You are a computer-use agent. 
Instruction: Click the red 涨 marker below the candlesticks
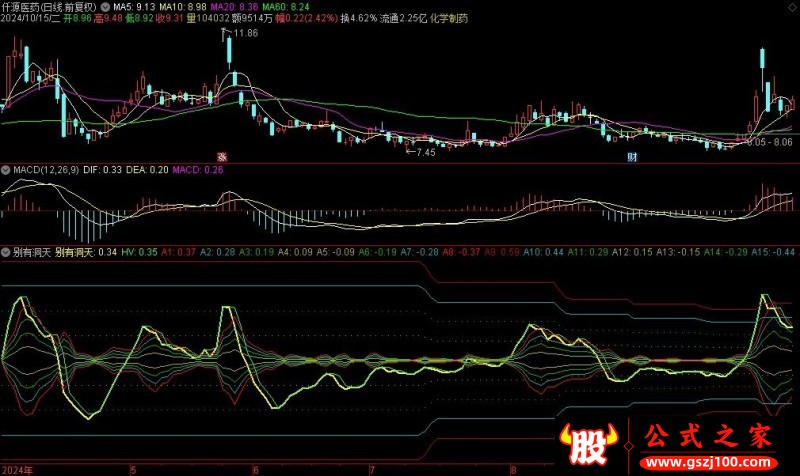[223, 158]
